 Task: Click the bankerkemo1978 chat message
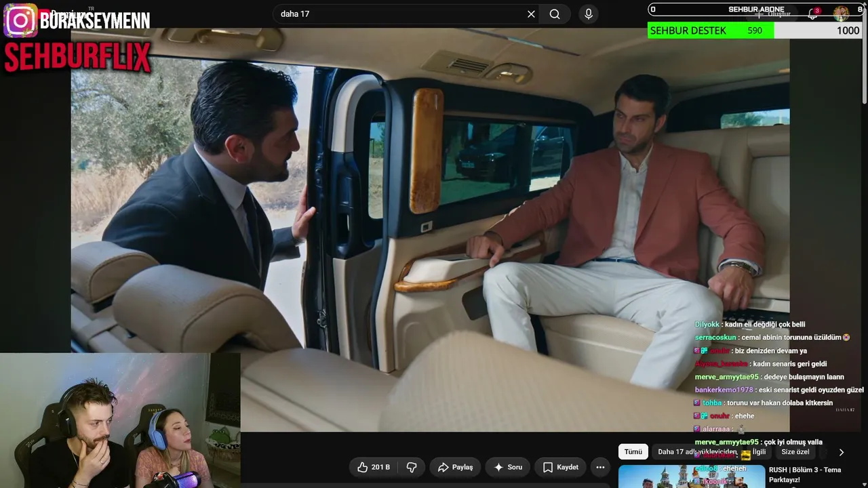tap(779, 390)
